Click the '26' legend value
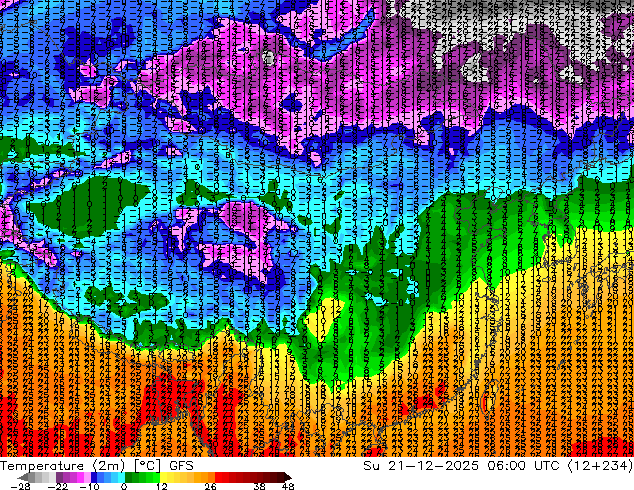634x490 pixels. (x=210, y=486)
